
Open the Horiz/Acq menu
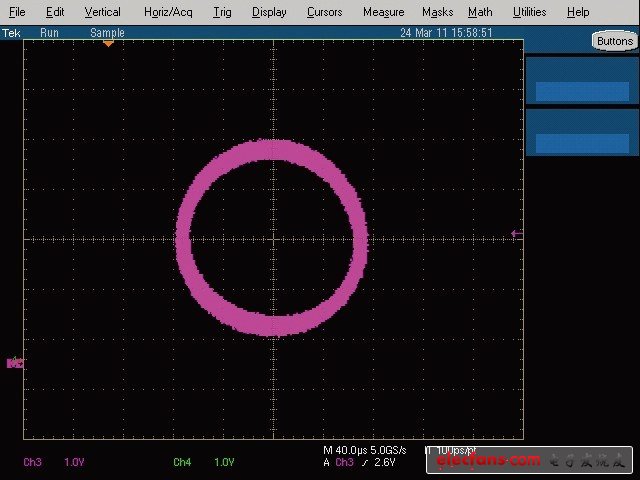click(168, 12)
